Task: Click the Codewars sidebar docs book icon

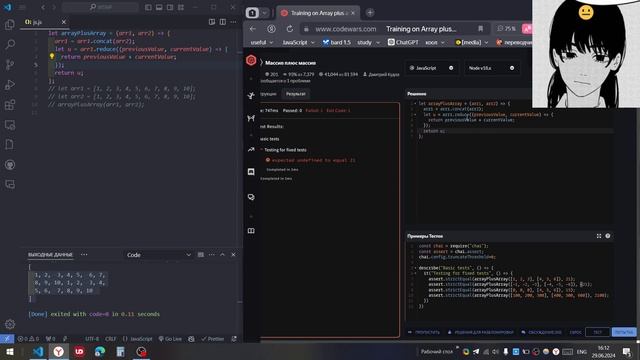Action: pos(251,231)
